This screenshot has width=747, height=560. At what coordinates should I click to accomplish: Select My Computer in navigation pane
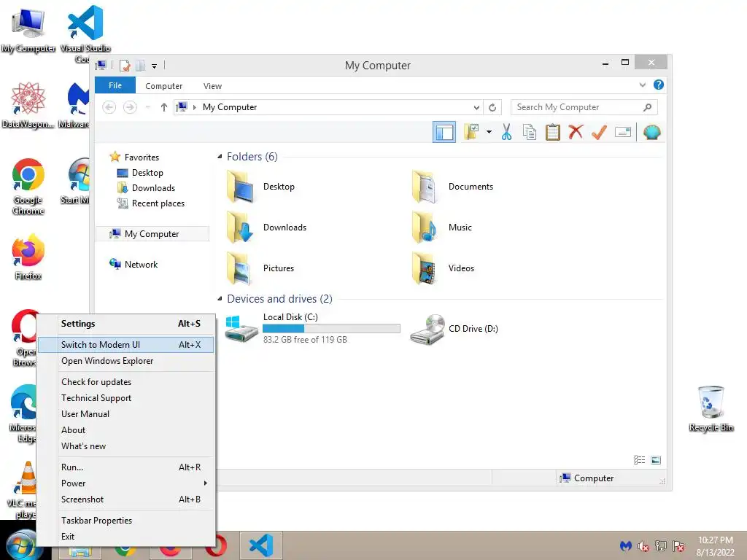coord(152,234)
